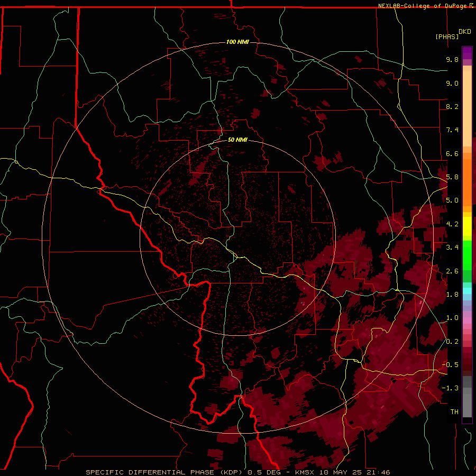Click the '50 NMI' range ring label
The height and width of the screenshot is (476, 476).
(237, 140)
